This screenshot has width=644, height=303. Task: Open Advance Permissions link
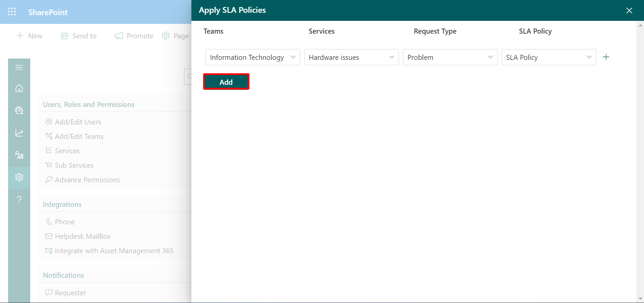(x=87, y=180)
